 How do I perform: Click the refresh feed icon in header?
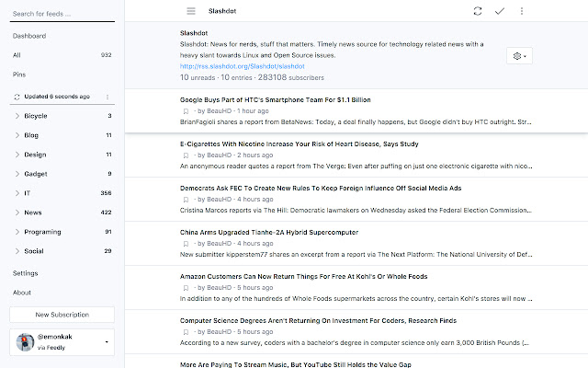[x=477, y=11]
